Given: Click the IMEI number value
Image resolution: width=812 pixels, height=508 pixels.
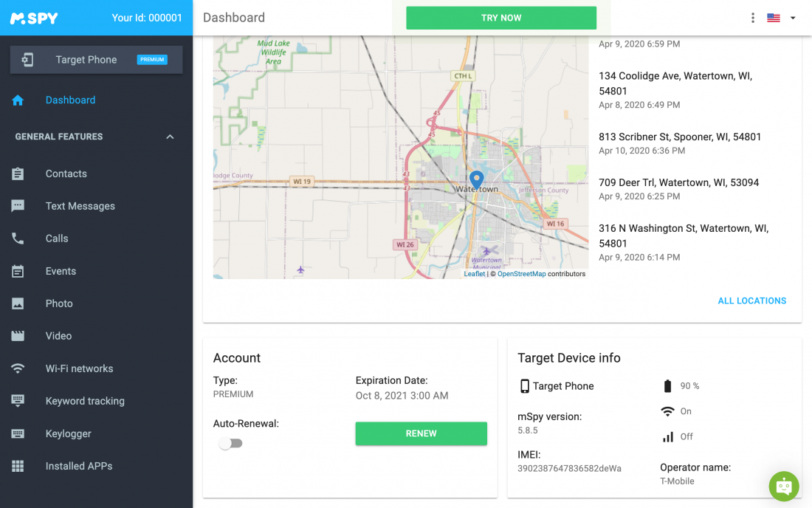Looking at the screenshot, I should [569, 469].
